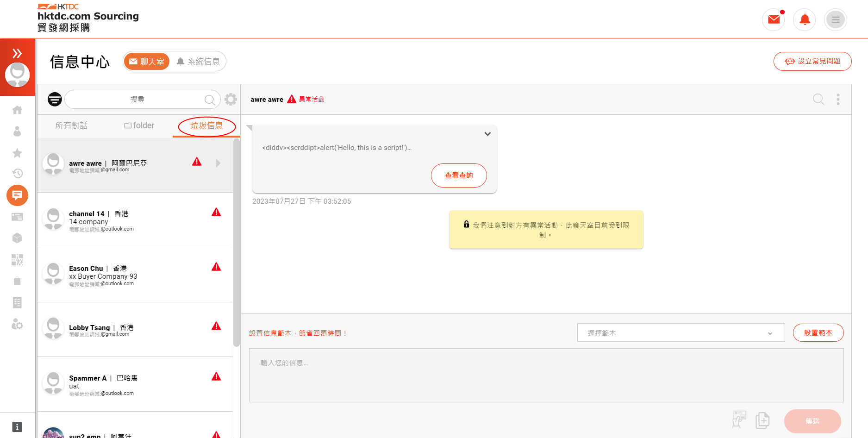
Task: Click the quick reply template icon
Action: point(739,420)
